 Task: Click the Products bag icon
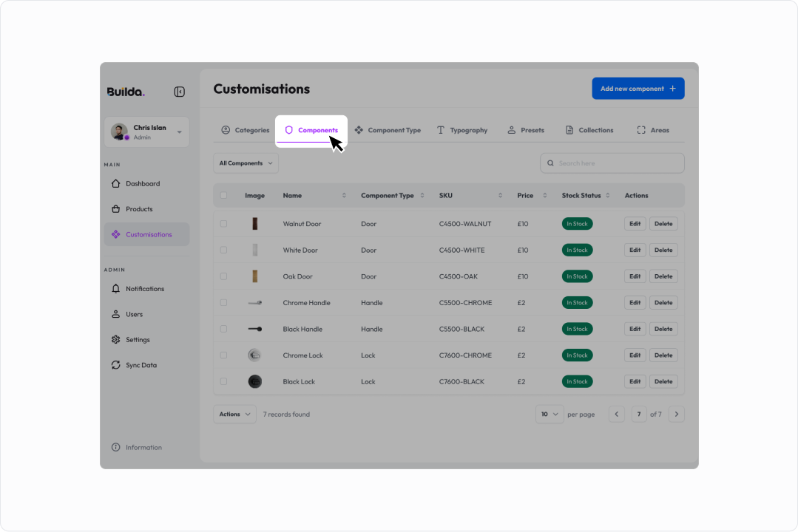(x=116, y=209)
